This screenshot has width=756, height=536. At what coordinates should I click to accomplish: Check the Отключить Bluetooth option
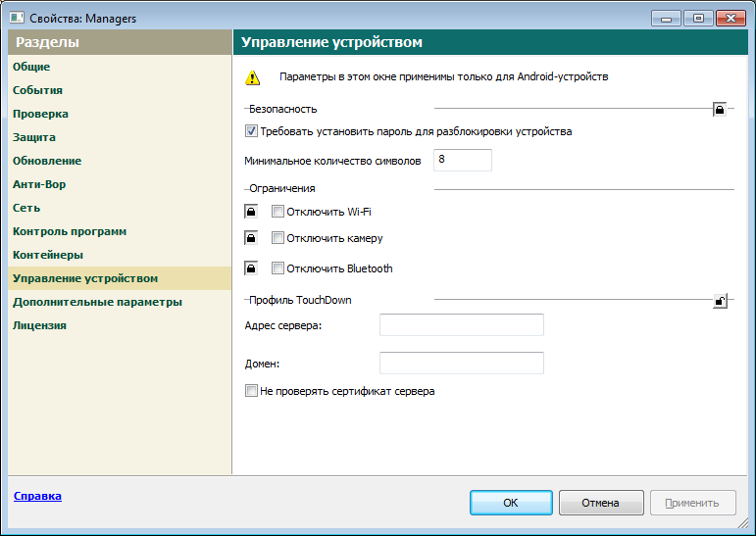pyautogui.click(x=277, y=268)
